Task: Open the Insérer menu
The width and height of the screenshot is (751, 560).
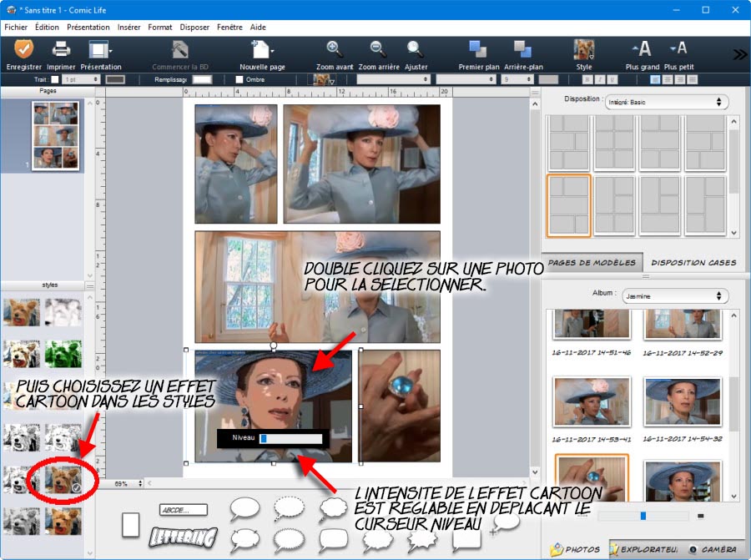Action: click(129, 28)
